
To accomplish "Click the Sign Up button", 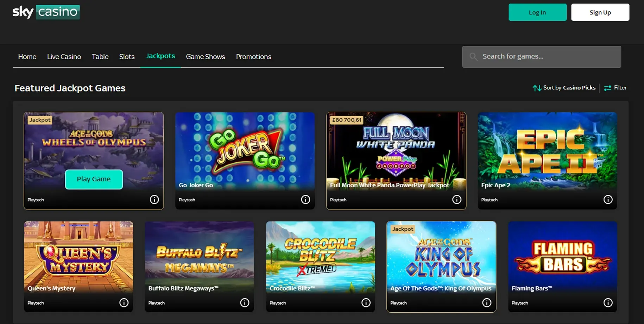I will [600, 12].
